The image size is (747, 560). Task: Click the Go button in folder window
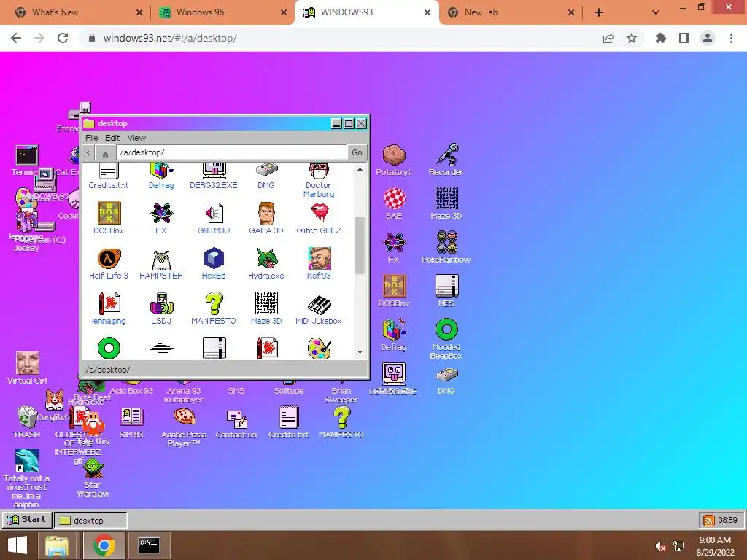pyautogui.click(x=357, y=152)
